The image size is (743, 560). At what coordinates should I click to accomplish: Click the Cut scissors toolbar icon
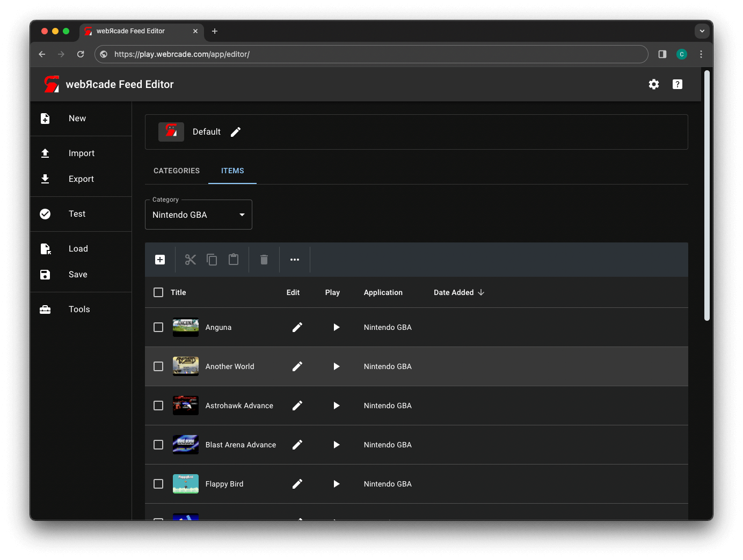click(x=191, y=260)
